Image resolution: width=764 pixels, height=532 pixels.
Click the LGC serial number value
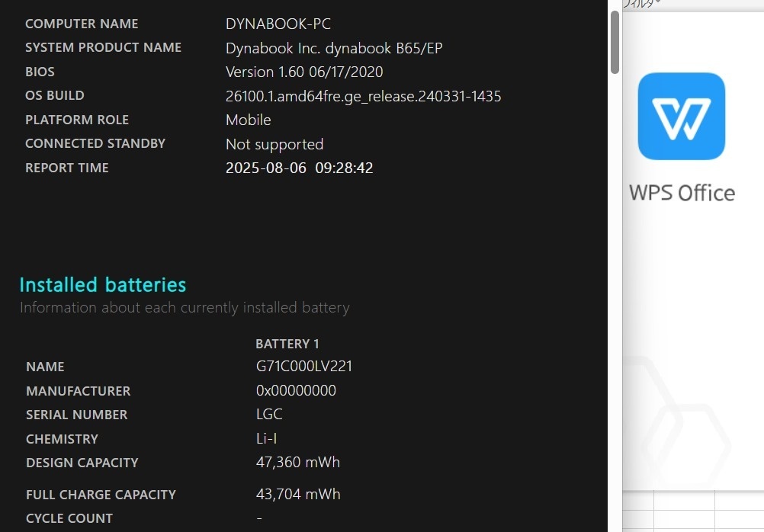(269, 414)
